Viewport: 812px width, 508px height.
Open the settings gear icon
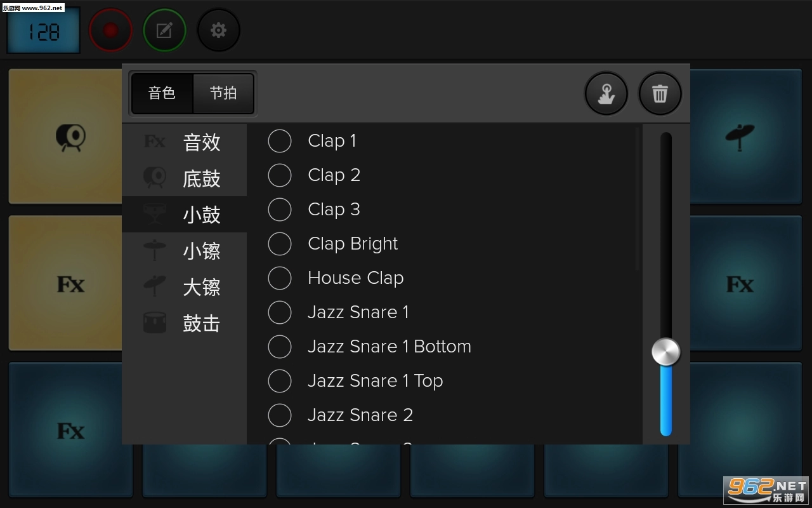pos(218,29)
